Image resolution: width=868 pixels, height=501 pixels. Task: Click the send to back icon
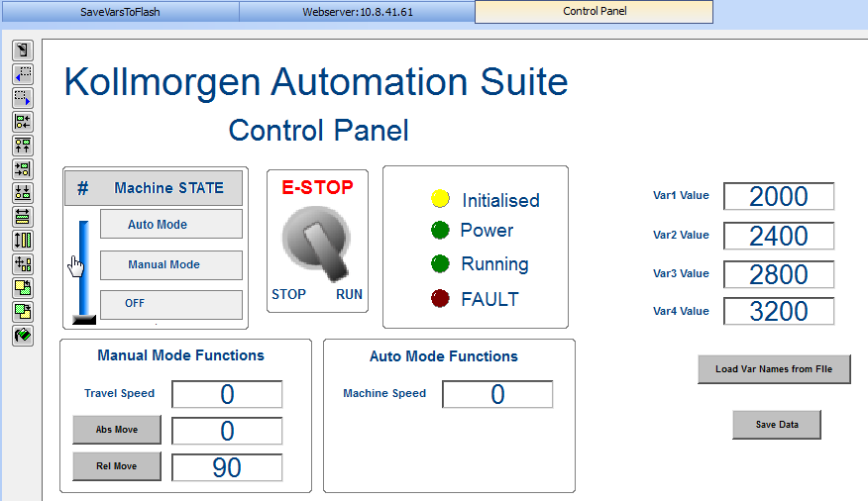click(23, 312)
